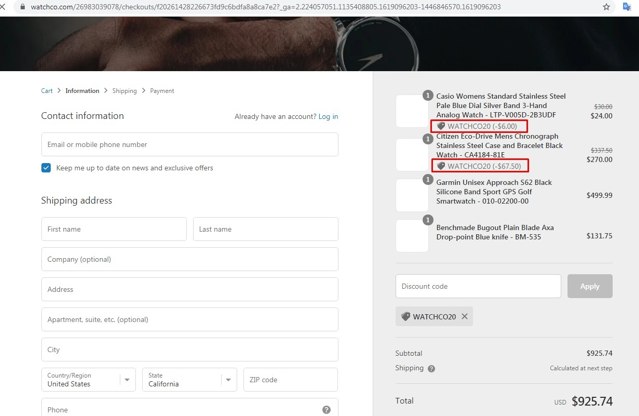This screenshot has width=639, height=416.
Task: Click the Benchmade Bugout knife name
Action: 495,232
